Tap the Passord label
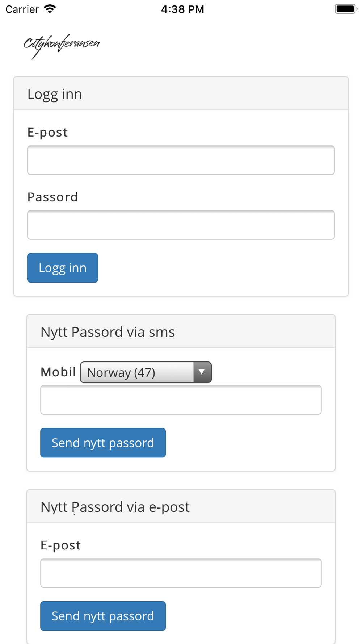Screen dimensions: 362x644 53,197
